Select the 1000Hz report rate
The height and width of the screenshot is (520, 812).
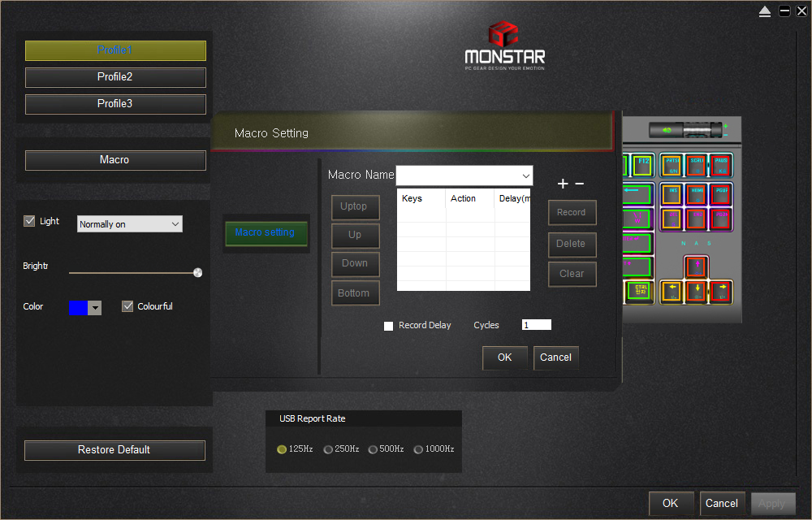(x=418, y=449)
